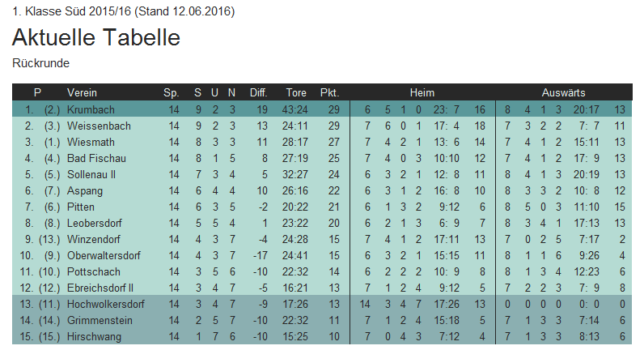Open the Hirschwang team entry
This screenshot has width=644, height=350.
coord(94,336)
